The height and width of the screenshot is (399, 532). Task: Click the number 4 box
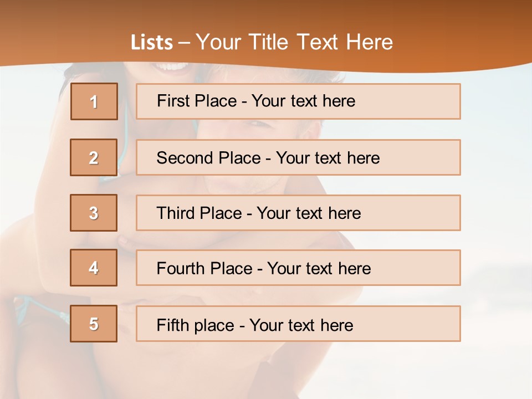click(x=94, y=268)
